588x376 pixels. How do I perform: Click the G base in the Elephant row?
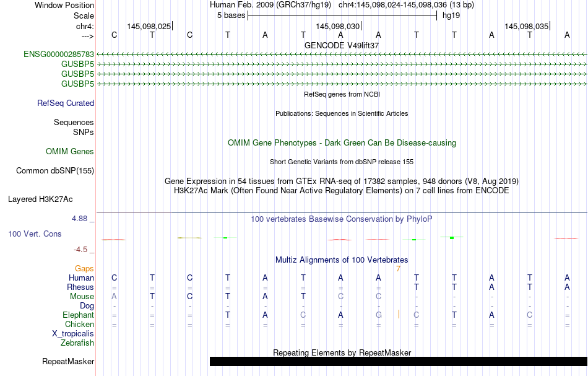tap(378, 315)
